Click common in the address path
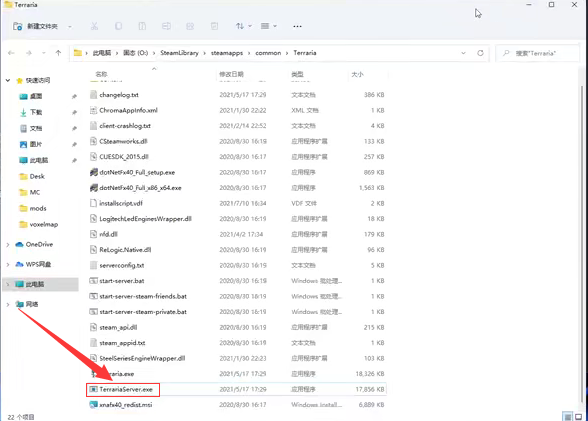Image resolution: width=588 pixels, height=421 pixels. tap(268, 53)
